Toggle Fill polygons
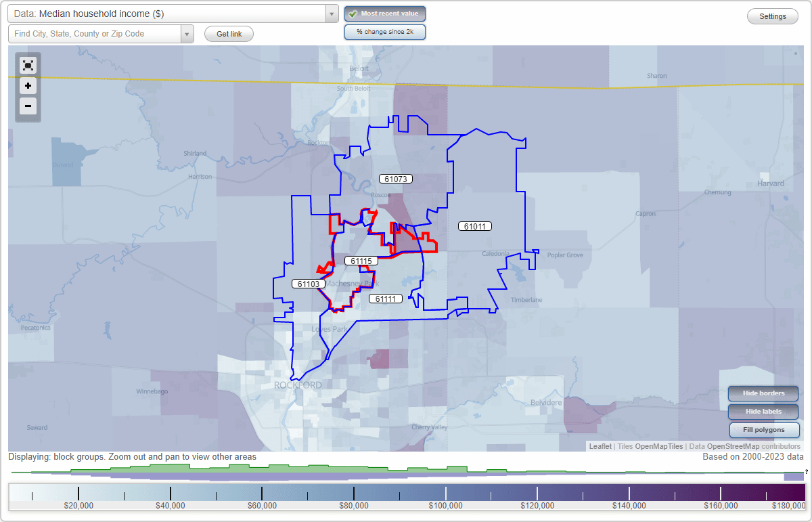Screen dimensions: 812x522 pos(764,430)
